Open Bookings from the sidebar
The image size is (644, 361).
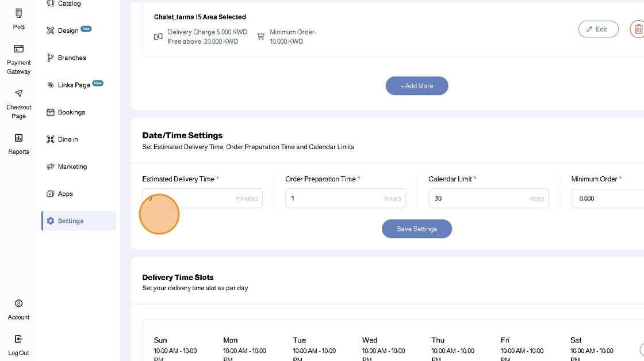coord(71,112)
